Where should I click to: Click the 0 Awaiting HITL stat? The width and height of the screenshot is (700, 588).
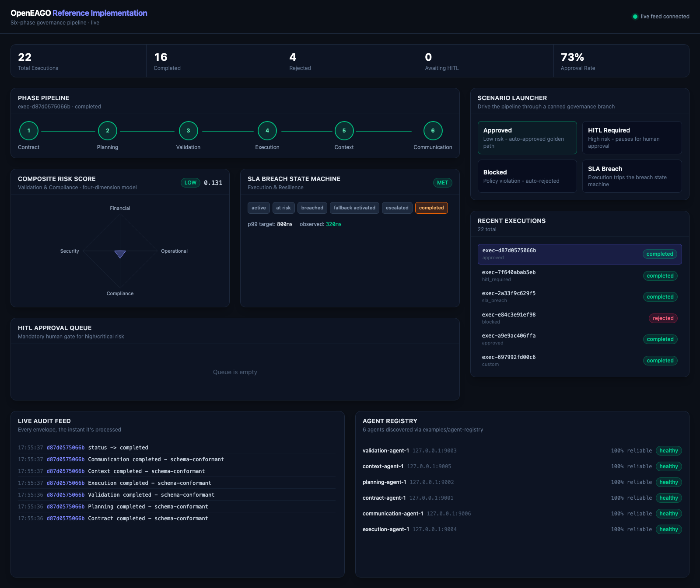pyautogui.click(x=486, y=61)
